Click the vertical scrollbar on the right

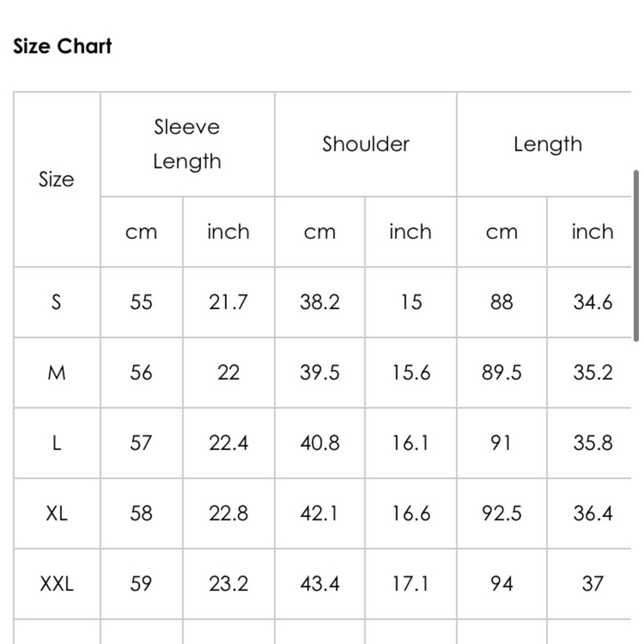coord(636,256)
